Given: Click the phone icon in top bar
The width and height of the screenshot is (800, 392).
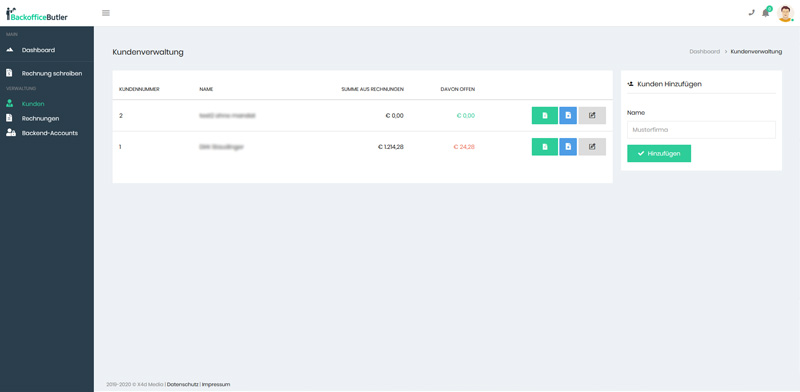Looking at the screenshot, I should click(751, 13).
